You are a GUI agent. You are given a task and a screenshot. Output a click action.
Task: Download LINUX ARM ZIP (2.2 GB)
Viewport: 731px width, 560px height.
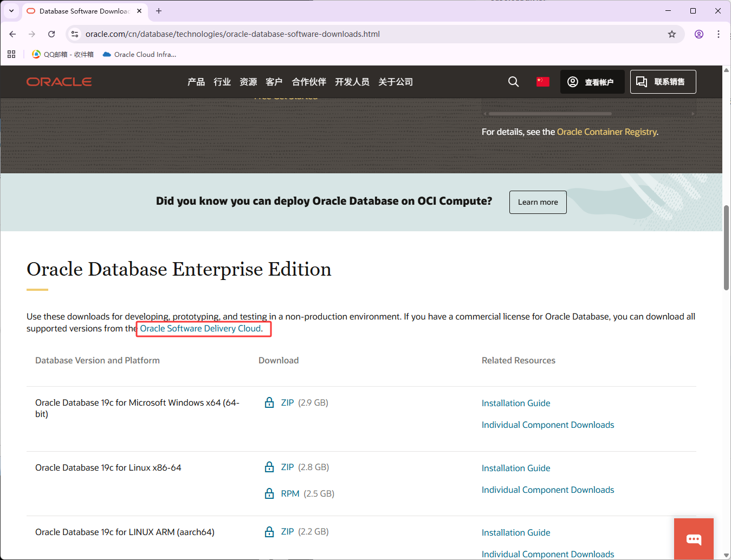click(x=287, y=531)
